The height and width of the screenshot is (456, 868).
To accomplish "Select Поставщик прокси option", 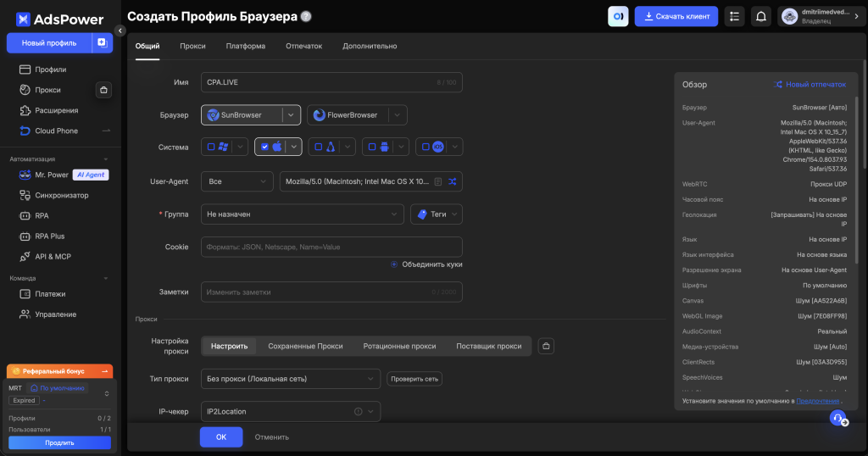I will 489,346.
